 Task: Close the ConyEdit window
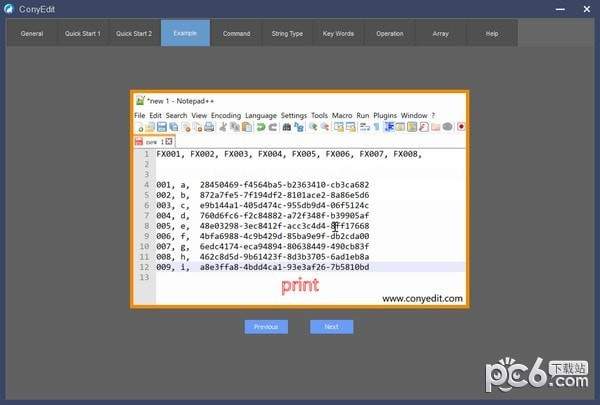click(586, 8)
